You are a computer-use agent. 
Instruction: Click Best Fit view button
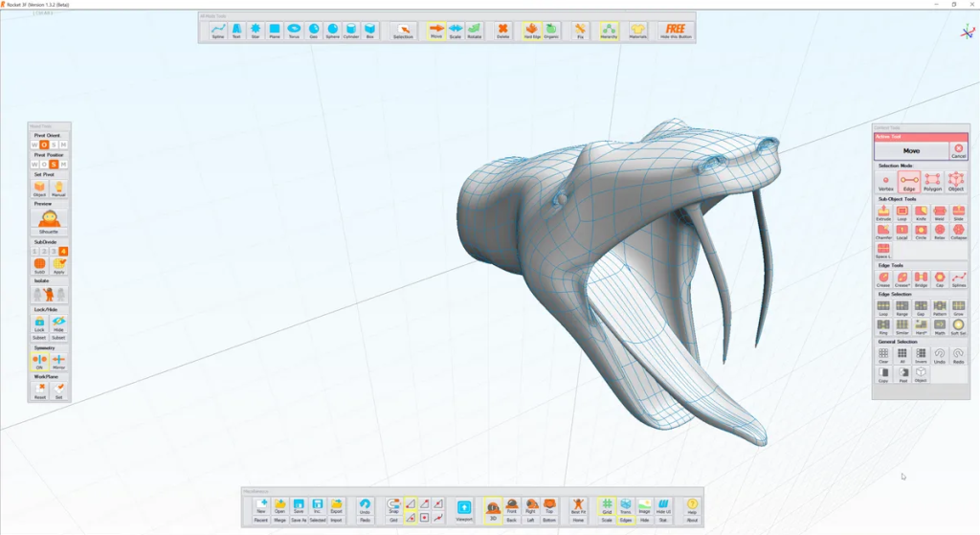[578, 505]
